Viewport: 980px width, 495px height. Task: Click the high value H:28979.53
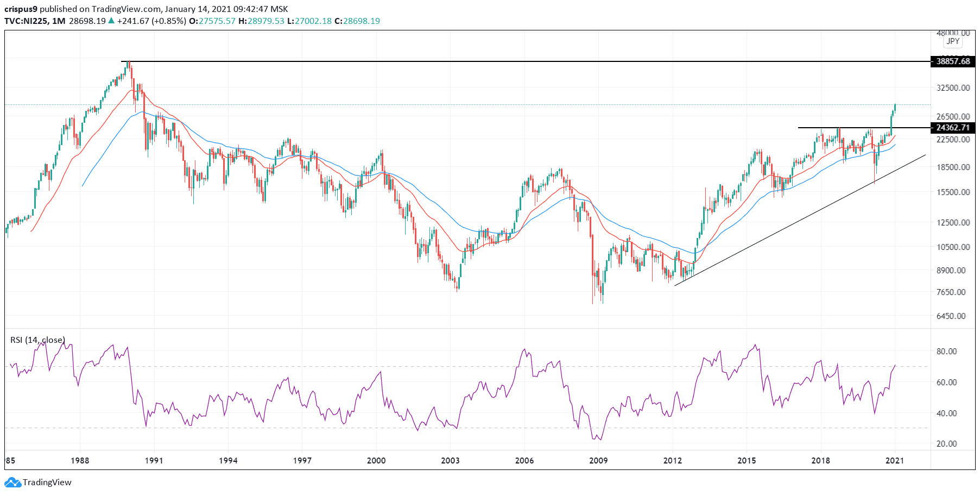tap(261, 21)
